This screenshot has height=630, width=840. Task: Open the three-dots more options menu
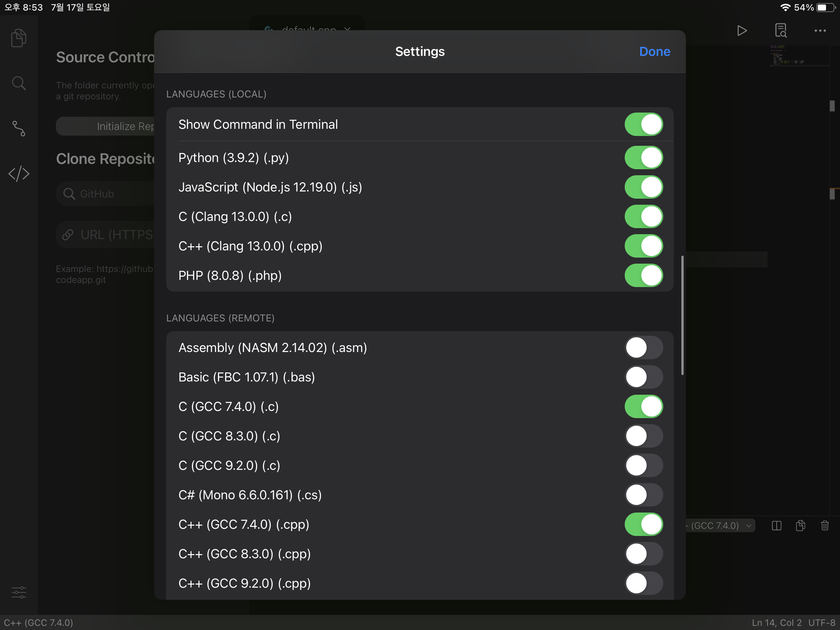(820, 30)
